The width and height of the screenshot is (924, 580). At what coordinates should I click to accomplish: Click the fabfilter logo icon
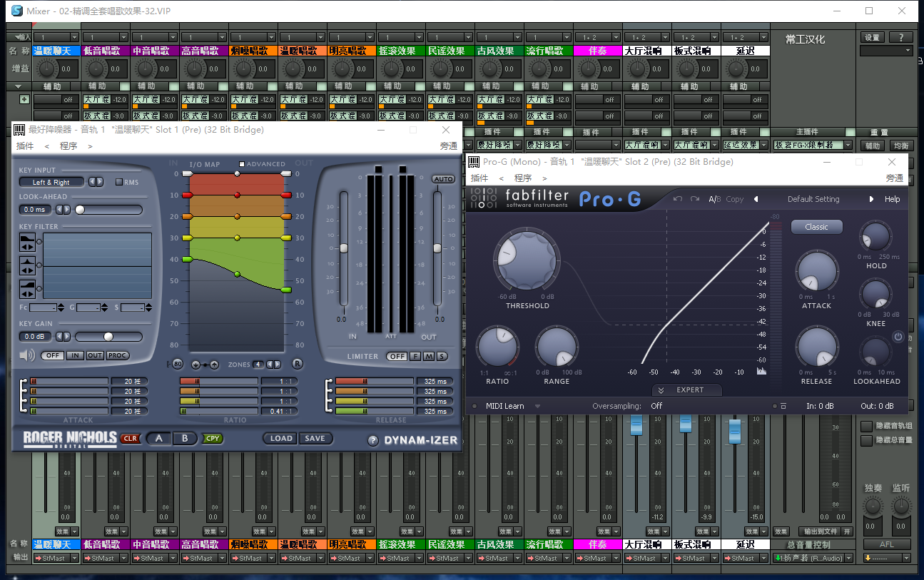pos(485,199)
